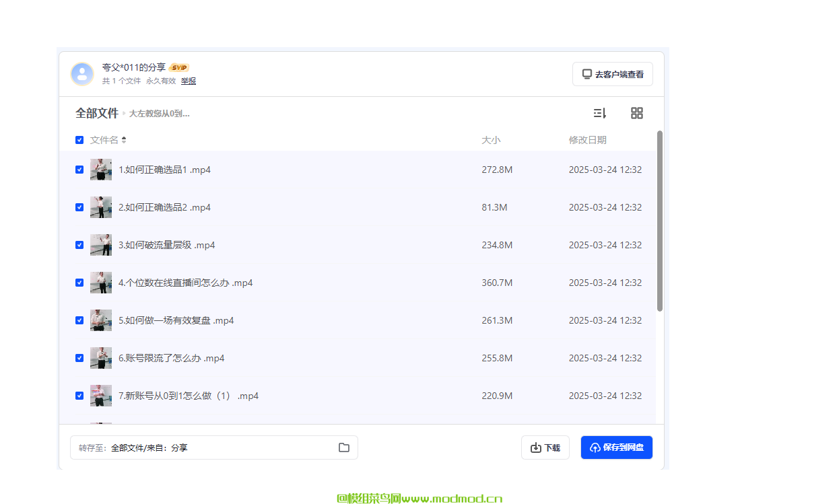Uncheck the 5.如何做一场有效复盘 .mp4 checkbox
The width and height of the screenshot is (839, 504).
(79, 320)
